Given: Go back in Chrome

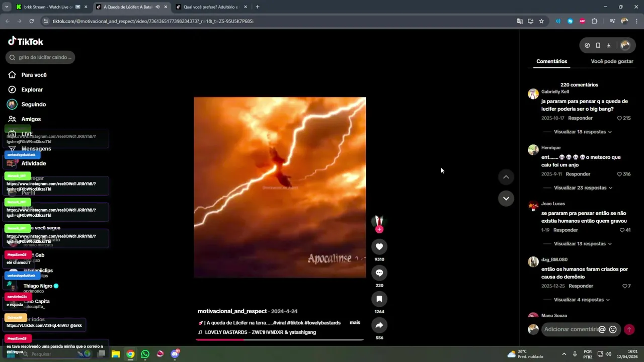Looking at the screenshot, I should (x=7, y=21).
